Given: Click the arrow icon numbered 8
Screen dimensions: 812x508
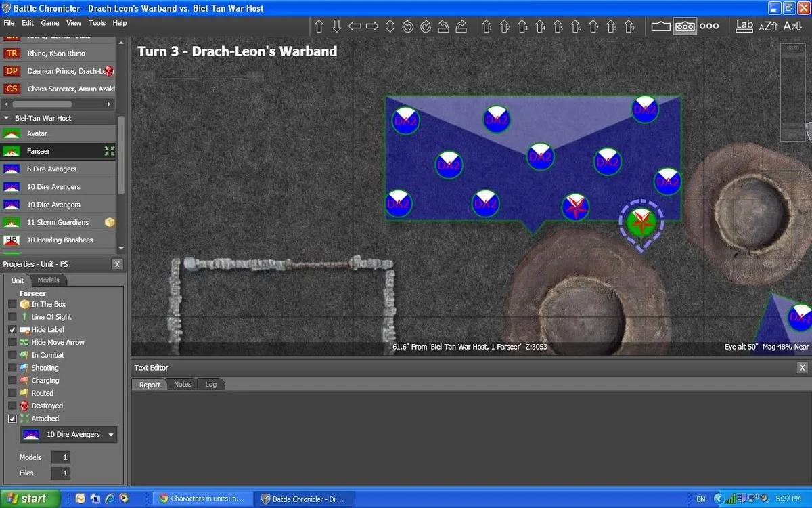Looking at the screenshot, I should tap(611, 26).
